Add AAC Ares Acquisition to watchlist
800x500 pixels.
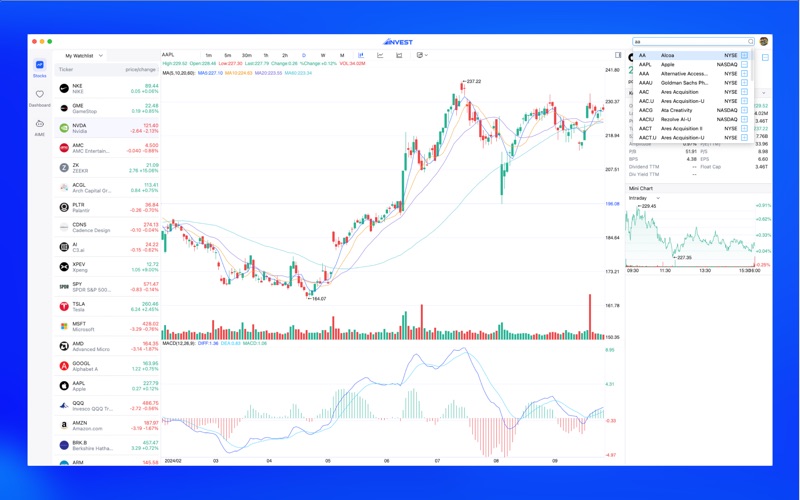click(x=744, y=92)
